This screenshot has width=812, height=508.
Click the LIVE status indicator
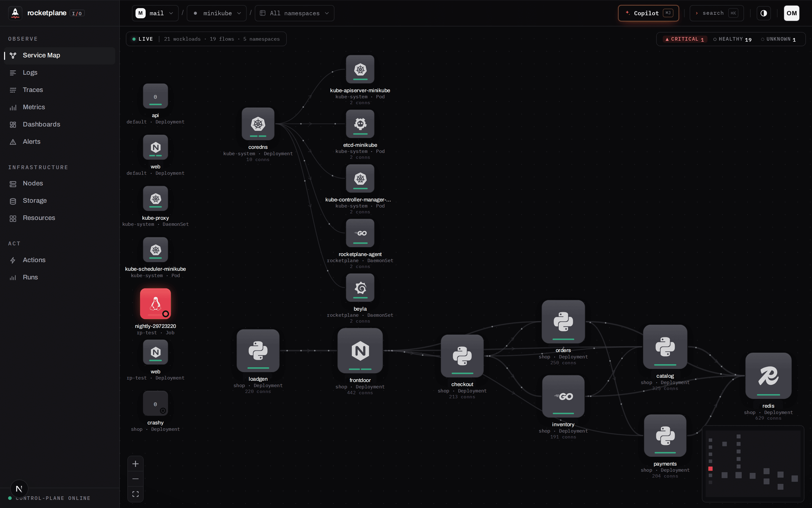143,39
